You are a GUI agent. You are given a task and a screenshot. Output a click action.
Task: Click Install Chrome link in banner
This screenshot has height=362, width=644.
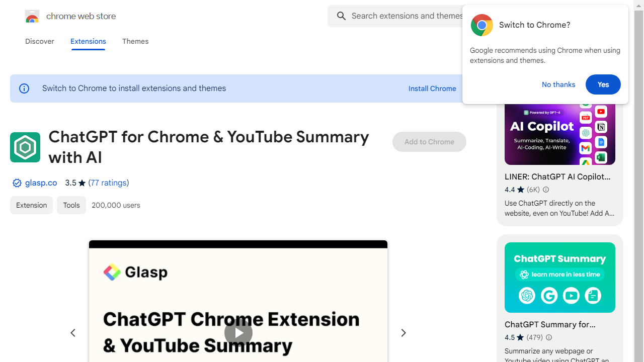click(x=432, y=88)
